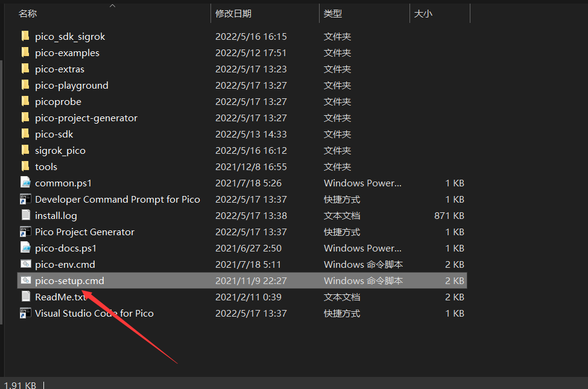Select the pico-sdk name text
Viewport: 588px width, 389px height.
(54, 134)
